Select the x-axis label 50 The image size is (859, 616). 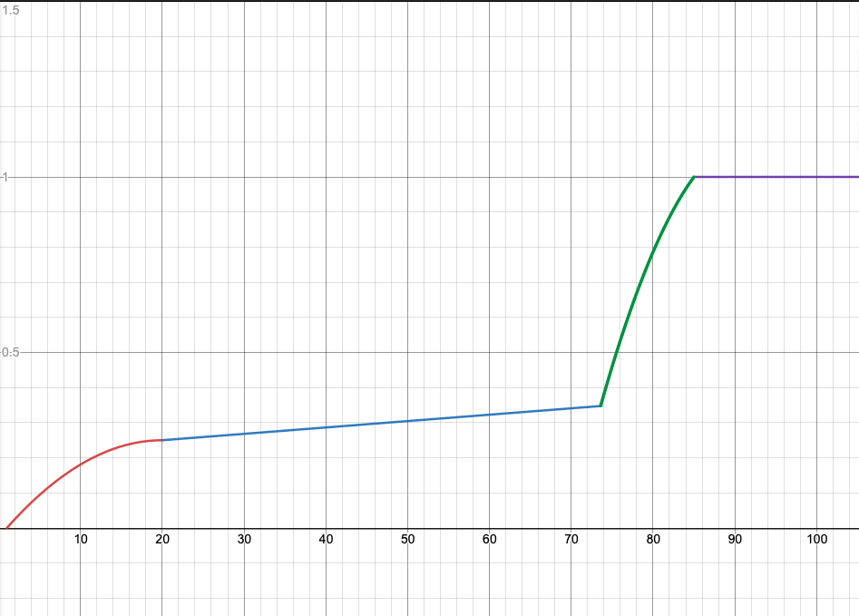pos(407,540)
